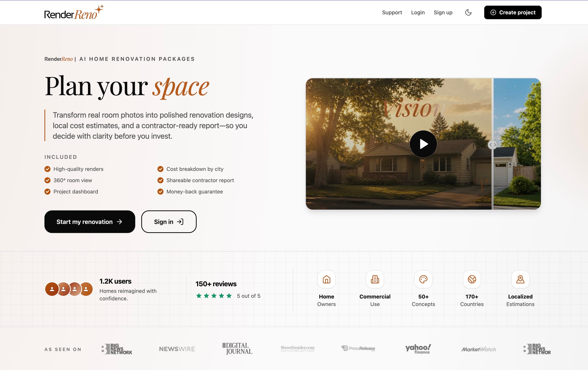This screenshot has width=588, height=370.
Task: Click the checkmark beside Project dashboard
Action: tap(47, 192)
